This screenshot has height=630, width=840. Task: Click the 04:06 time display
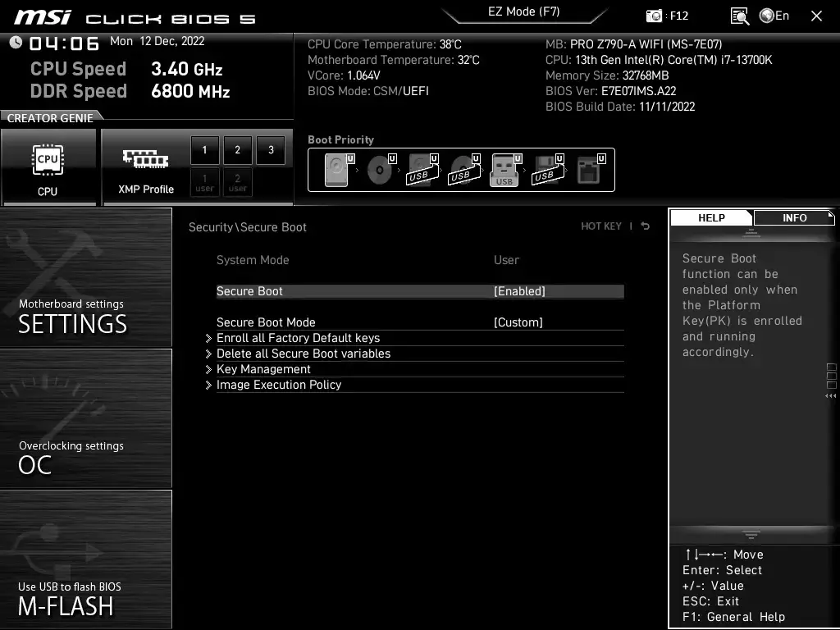coord(64,43)
